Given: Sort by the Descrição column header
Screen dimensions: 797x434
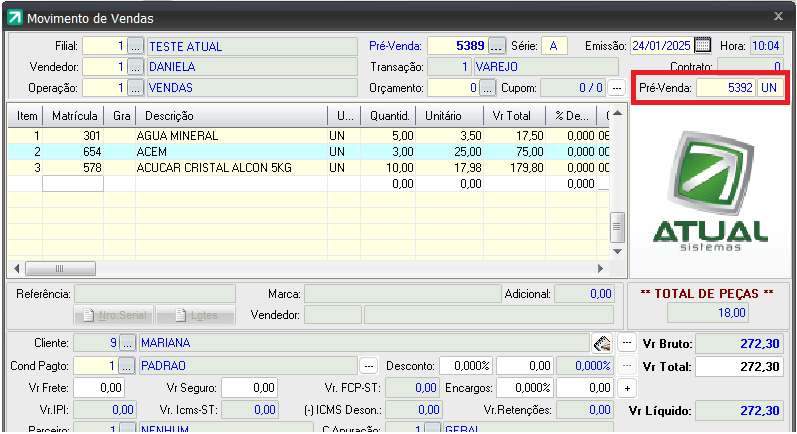Looking at the screenshot, I should coord(230,116).
